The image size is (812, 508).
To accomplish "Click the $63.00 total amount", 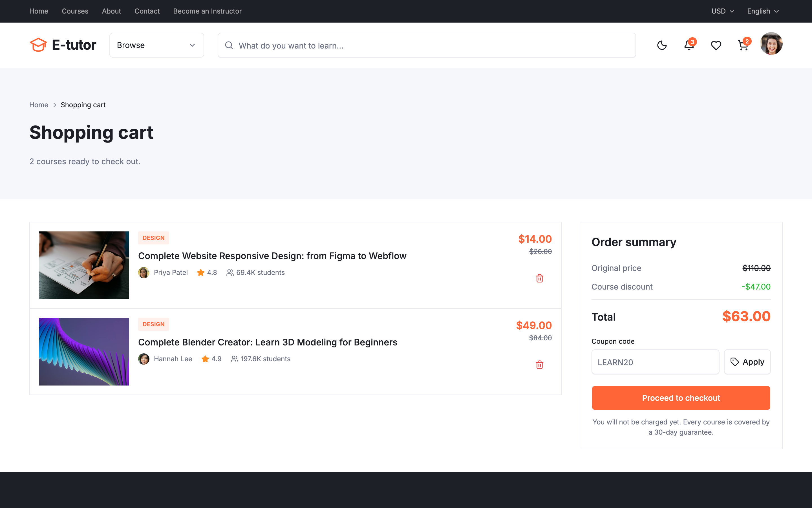I will click(x=746, y=316).
